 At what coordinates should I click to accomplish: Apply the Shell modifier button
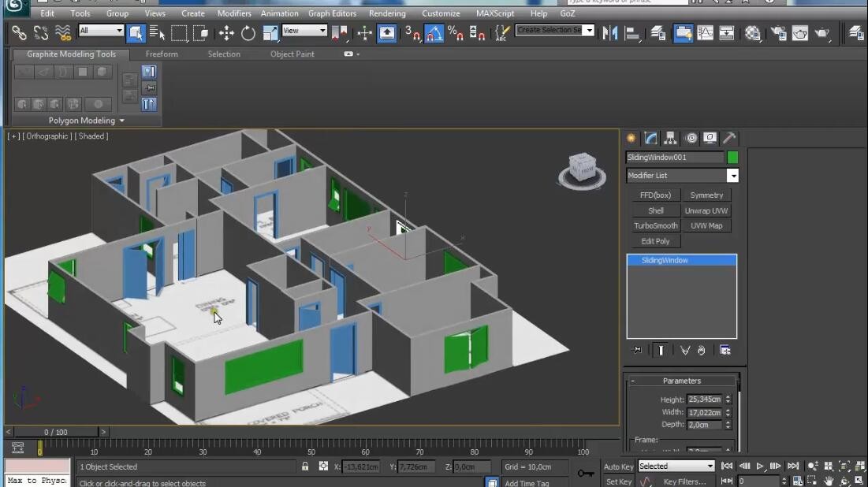(x=655, y=211)
